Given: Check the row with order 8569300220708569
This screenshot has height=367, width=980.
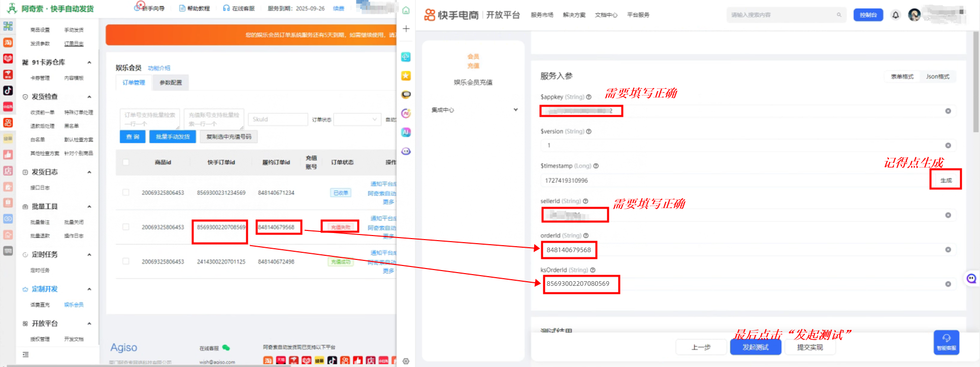Looking at the screenshot, I should click(x=126, y=227).
